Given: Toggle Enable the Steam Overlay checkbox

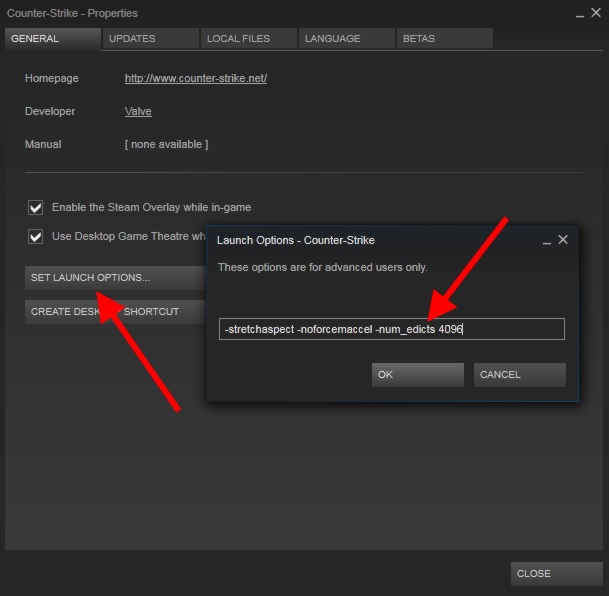Looking at the screenshot, I should tap(36, 208).
